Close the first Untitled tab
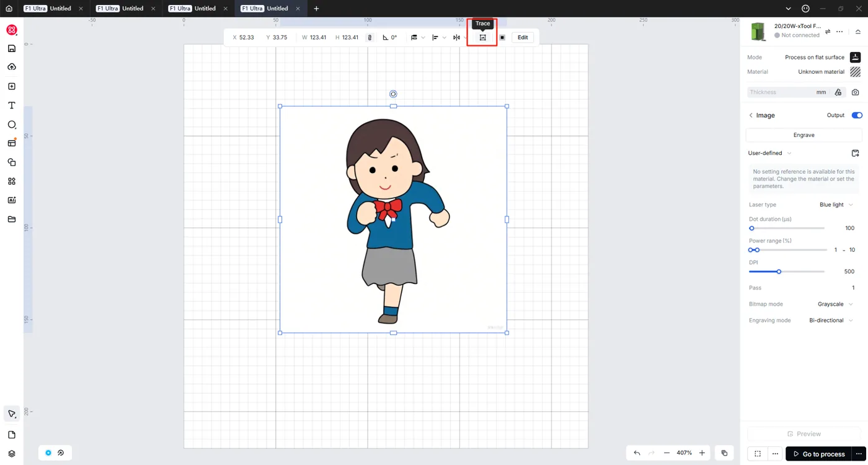 click(x=81, y=9)
